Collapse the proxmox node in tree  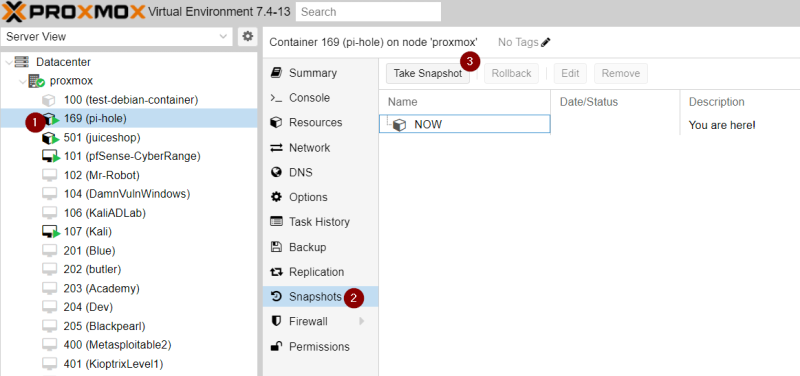22,81
